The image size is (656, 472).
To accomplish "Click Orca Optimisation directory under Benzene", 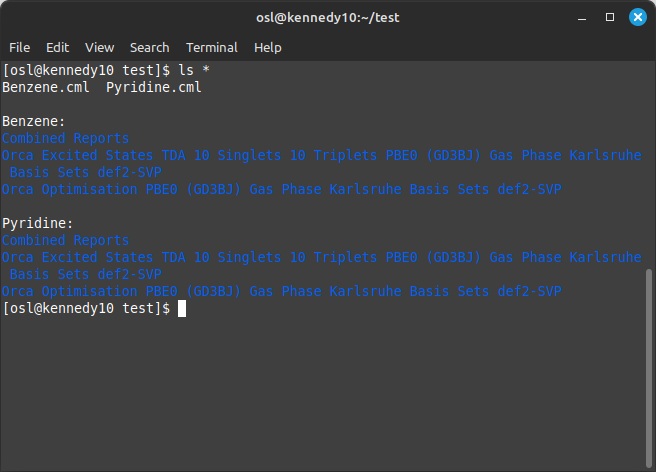I will pos(282,189).
